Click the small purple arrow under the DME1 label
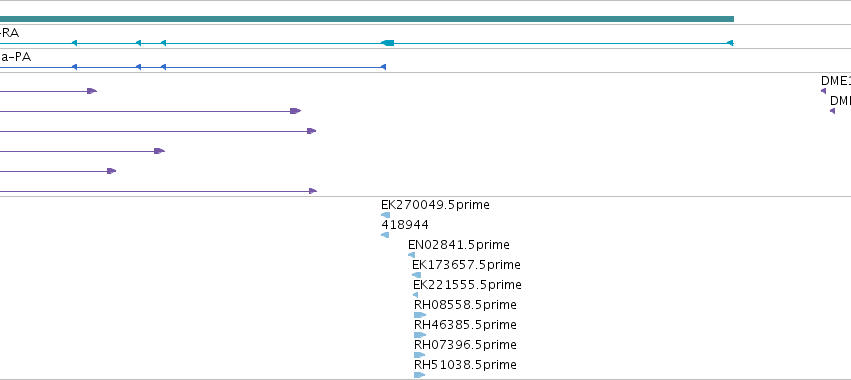 (x=823, y=91)
